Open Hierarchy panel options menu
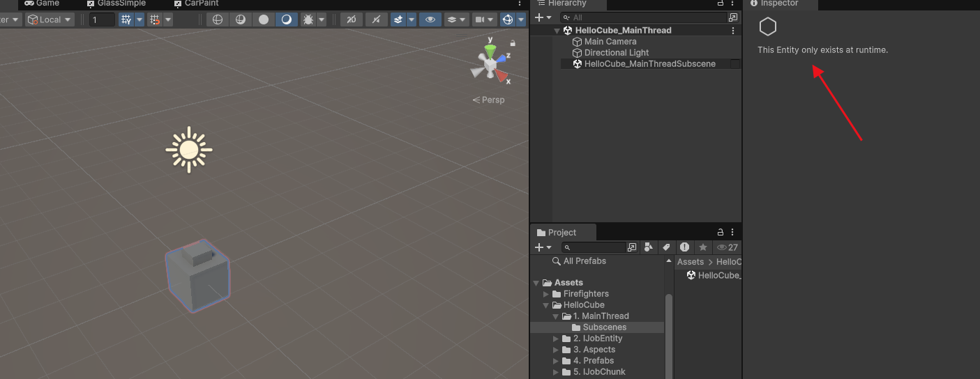 click(733, 3)
